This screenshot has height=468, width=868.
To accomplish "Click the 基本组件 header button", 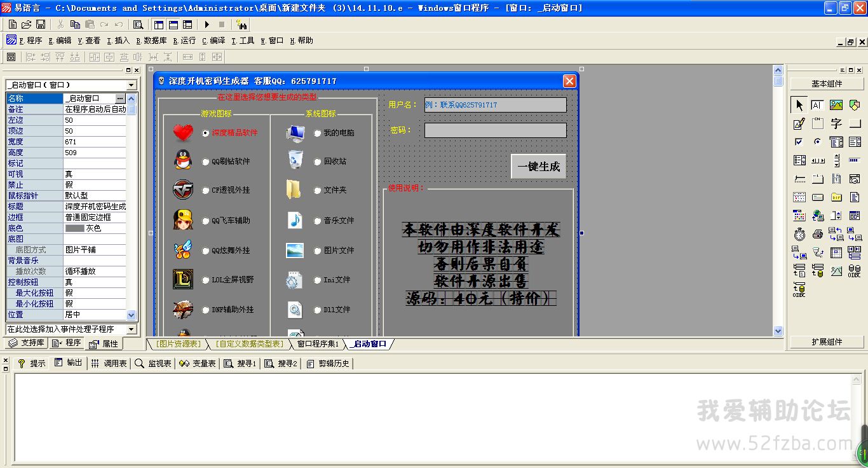I will point(827,84).
